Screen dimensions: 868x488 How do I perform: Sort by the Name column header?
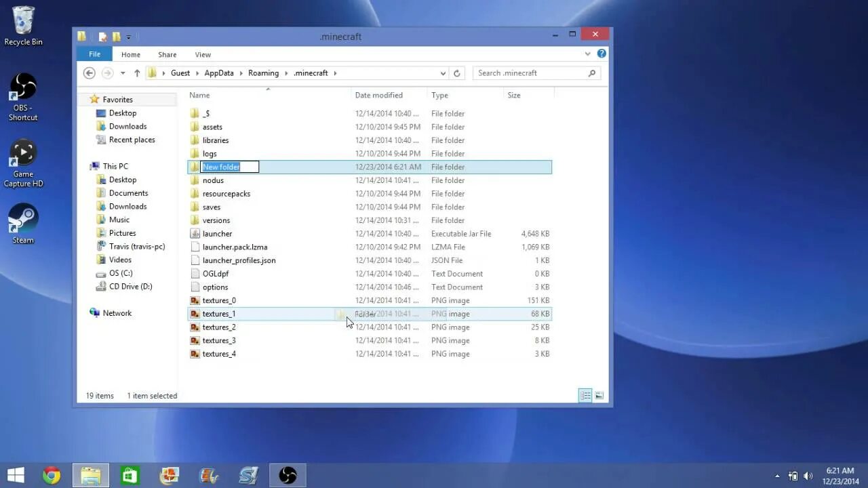coord(269,96)
